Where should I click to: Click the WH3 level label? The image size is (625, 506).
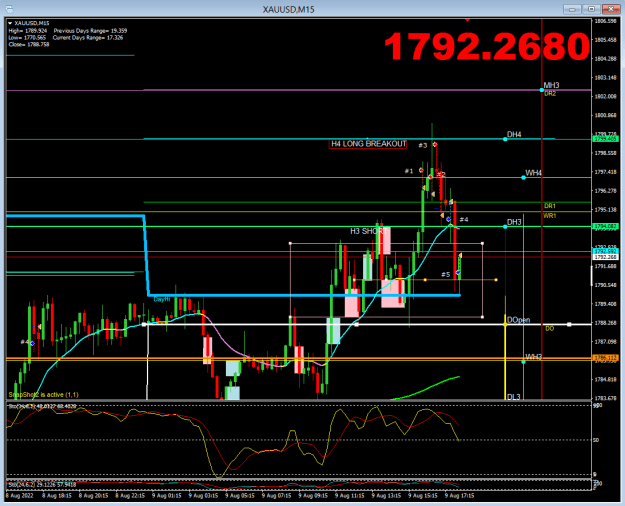pyautogui.click(x=533, y=356)
